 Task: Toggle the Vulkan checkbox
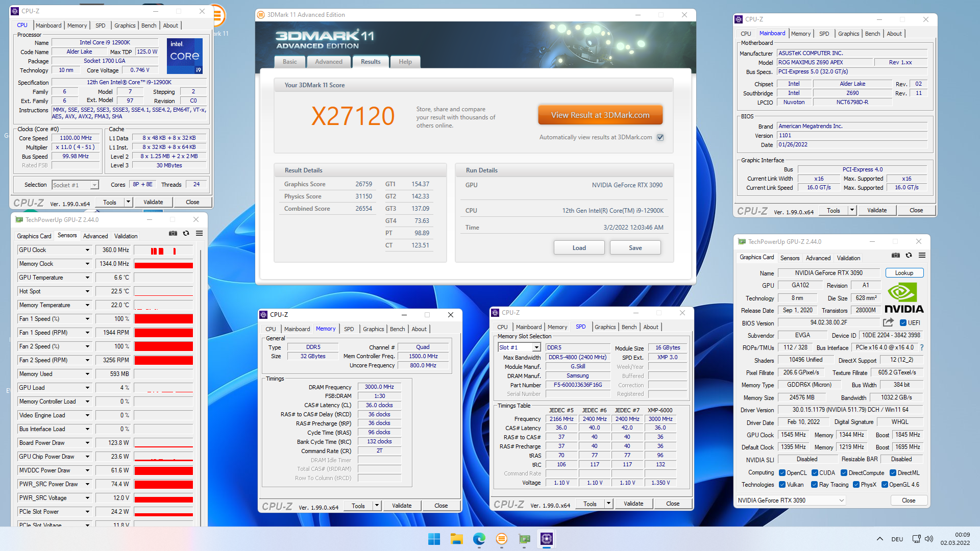coord(782,485)
